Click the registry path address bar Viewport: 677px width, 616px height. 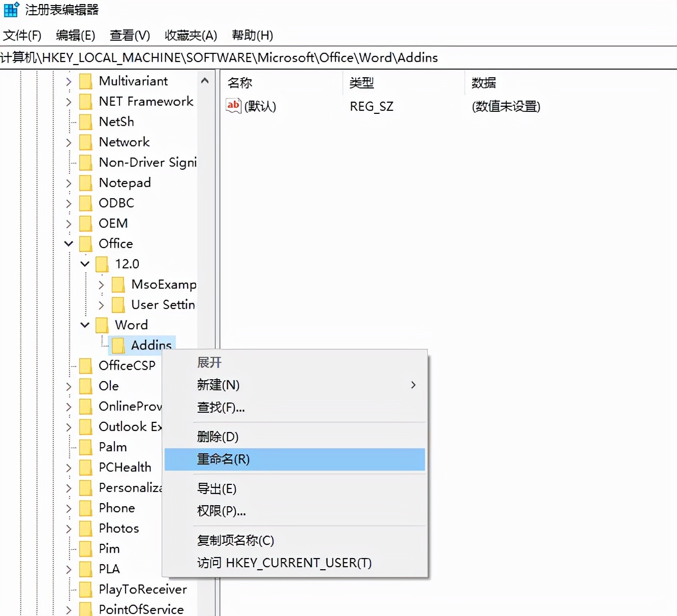(x=338, y=57)
